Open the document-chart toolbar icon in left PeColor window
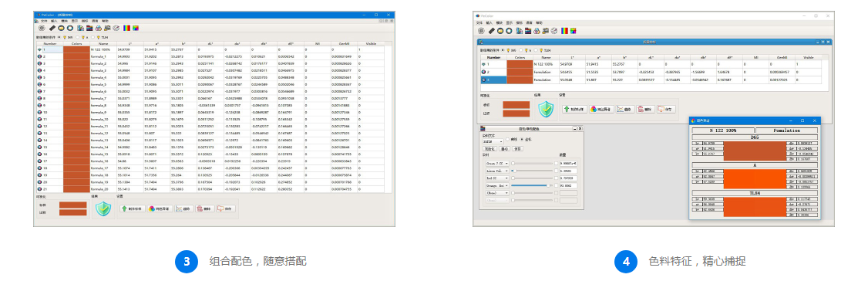Image resolution: width=868 pixels, height=288 pixels. point(80,29)
